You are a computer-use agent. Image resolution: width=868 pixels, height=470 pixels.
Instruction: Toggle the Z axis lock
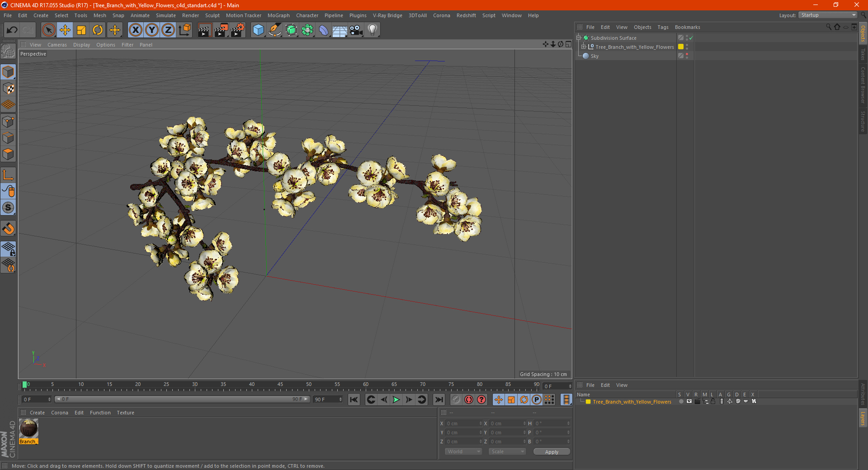pyautogui.click(x=168, y=30)
